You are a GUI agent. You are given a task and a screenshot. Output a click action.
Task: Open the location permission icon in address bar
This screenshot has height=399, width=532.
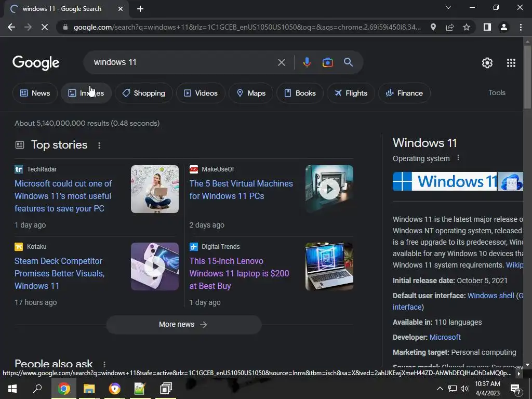point(433,27)
